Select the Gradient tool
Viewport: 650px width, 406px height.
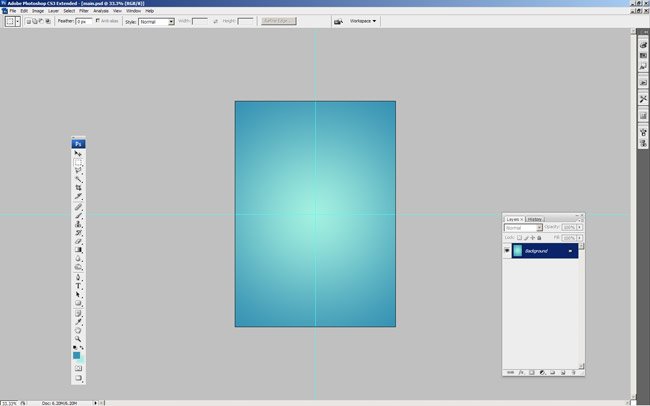pyautogui.click(x=78, y=250)
